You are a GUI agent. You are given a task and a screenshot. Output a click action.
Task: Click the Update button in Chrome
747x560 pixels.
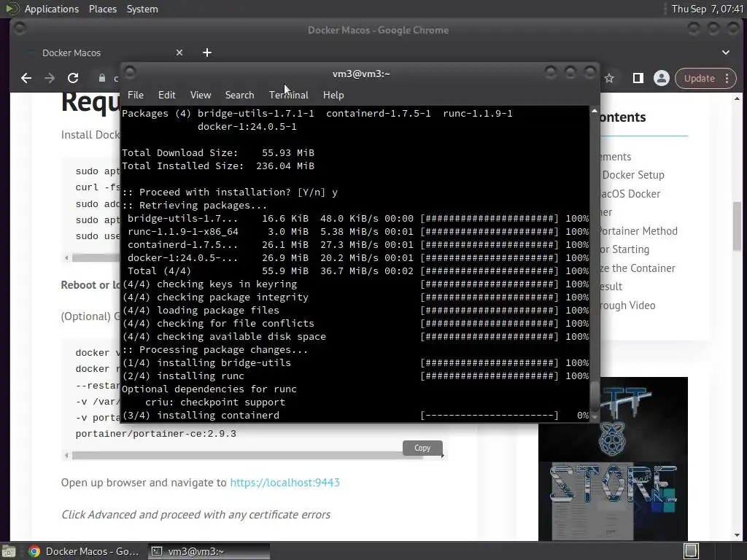point(700,78)
